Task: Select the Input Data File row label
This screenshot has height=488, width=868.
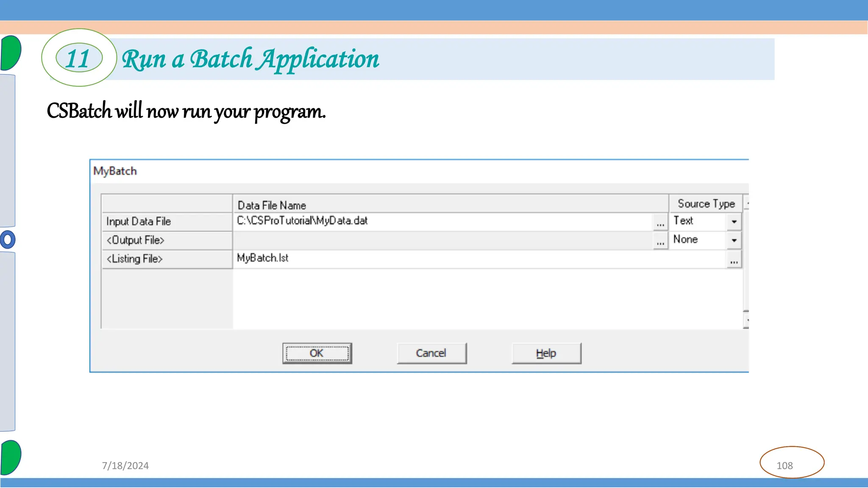Action: (x=167, y=222)
